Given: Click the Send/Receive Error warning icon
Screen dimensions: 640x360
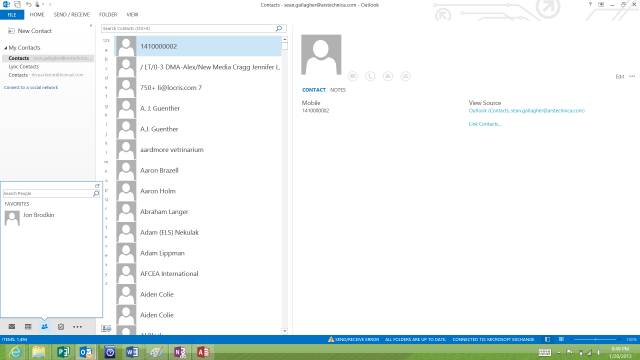Looking at the screenshot, I should click(x=331, y=339).
